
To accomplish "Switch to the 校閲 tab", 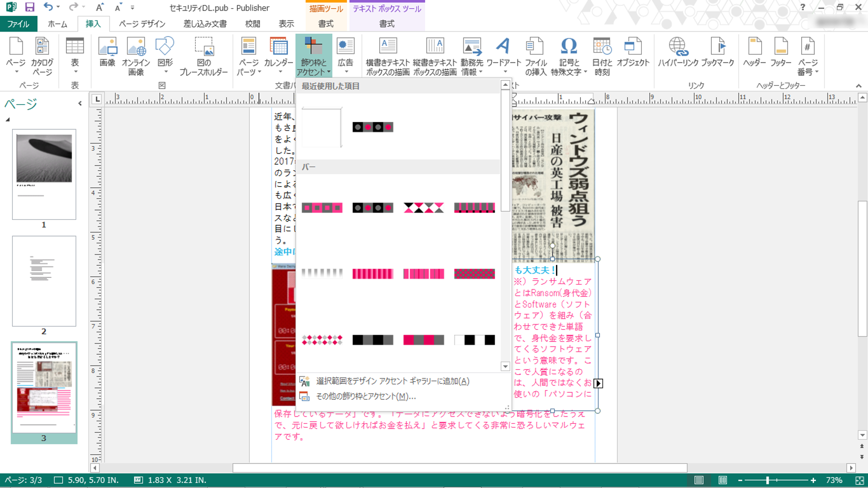I will click(253, 24).
